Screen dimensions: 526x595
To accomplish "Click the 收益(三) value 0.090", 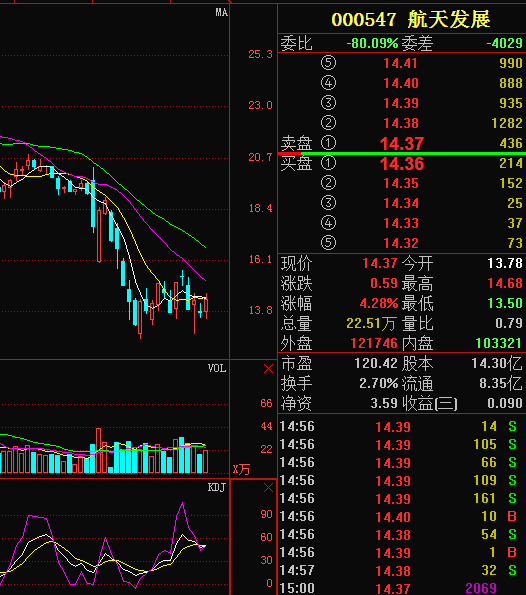I will (505, 403).
